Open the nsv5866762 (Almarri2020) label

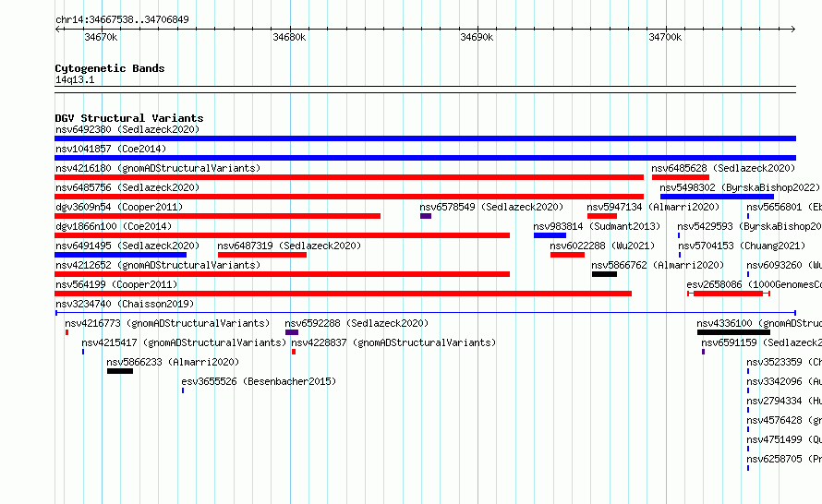tap(658, 265)
